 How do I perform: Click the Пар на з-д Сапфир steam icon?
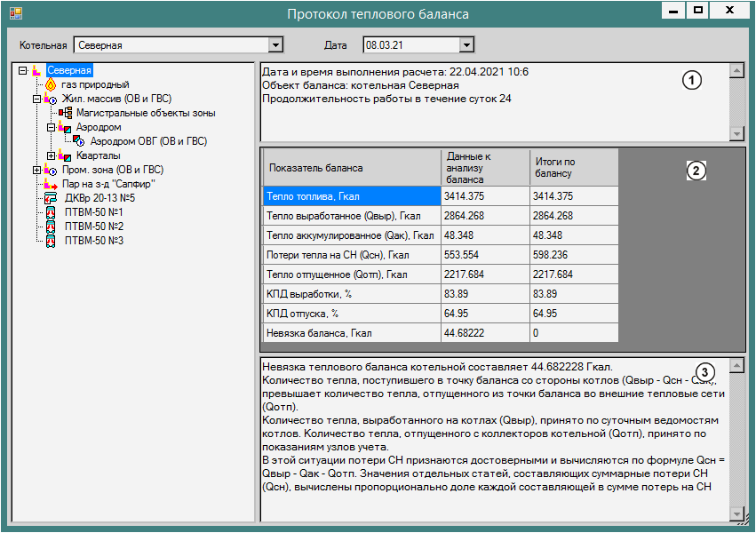click(x=51, y=184)
